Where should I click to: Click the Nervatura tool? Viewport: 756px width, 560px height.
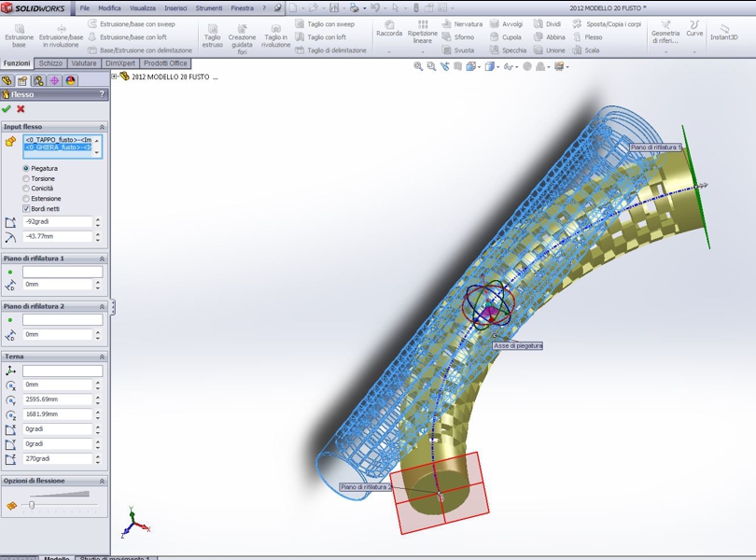pos(462,23)
